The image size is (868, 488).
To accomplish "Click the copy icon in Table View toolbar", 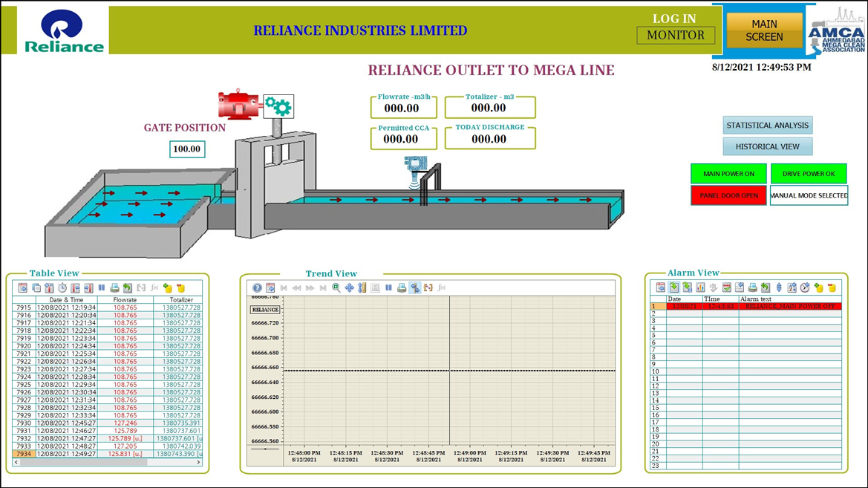I will [x=36, y=288].
